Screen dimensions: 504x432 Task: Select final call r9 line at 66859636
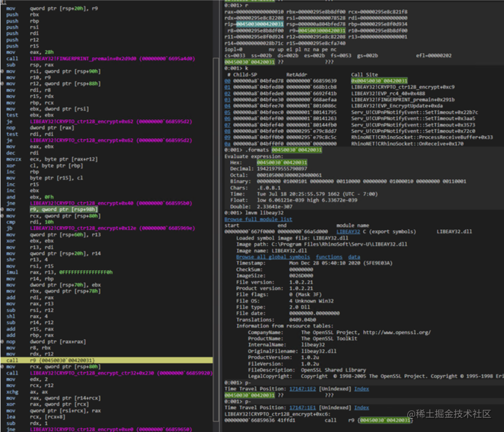click(x=318, y=420)
